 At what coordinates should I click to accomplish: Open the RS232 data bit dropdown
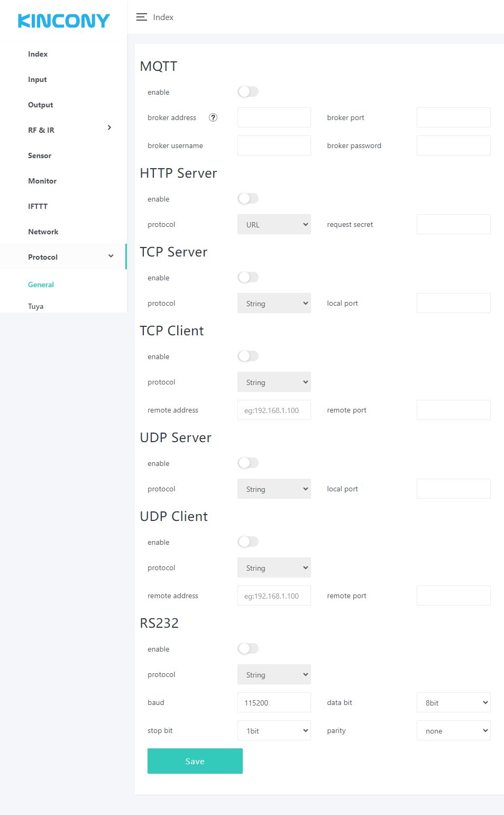click(x=453, y=703)
